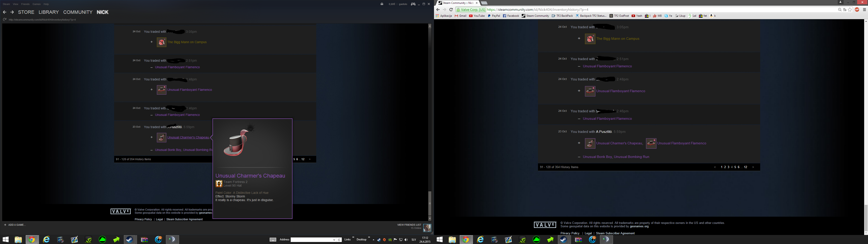Click the friends list avatar picture

427,228
